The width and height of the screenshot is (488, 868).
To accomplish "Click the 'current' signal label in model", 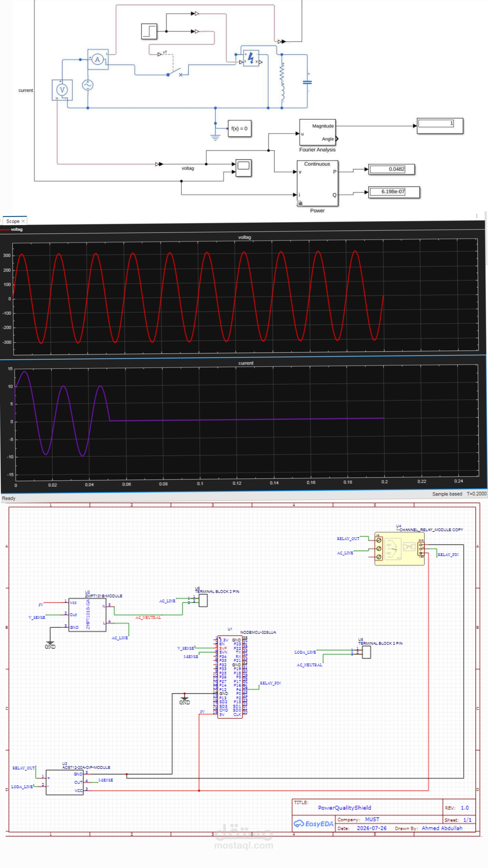I will tap(26, 90).
